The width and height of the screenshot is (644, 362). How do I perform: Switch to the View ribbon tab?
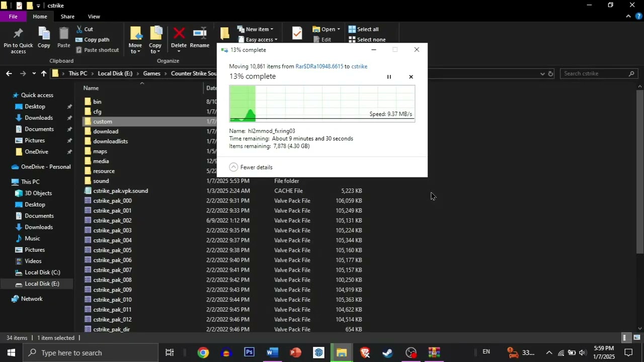94,17
